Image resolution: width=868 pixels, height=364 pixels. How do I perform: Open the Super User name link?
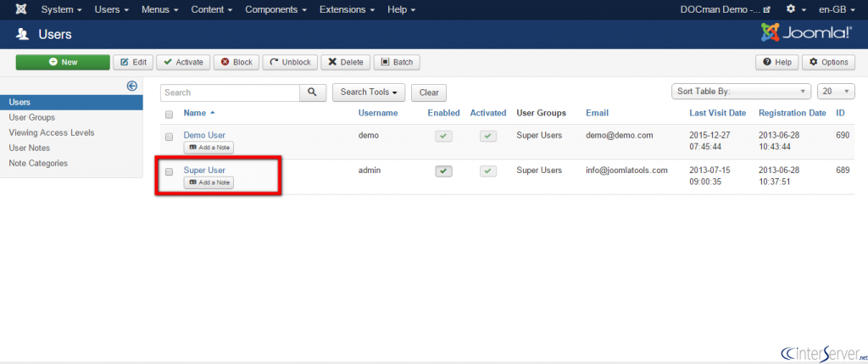pos(204,170)
